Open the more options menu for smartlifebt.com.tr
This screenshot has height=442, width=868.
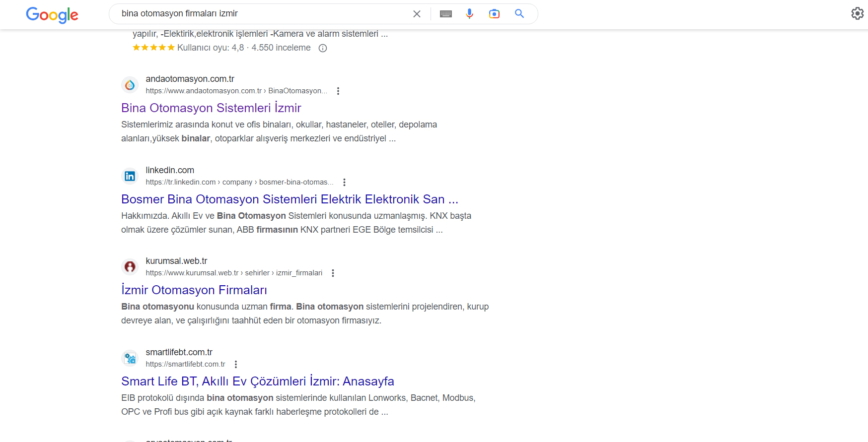coord(236,364)
